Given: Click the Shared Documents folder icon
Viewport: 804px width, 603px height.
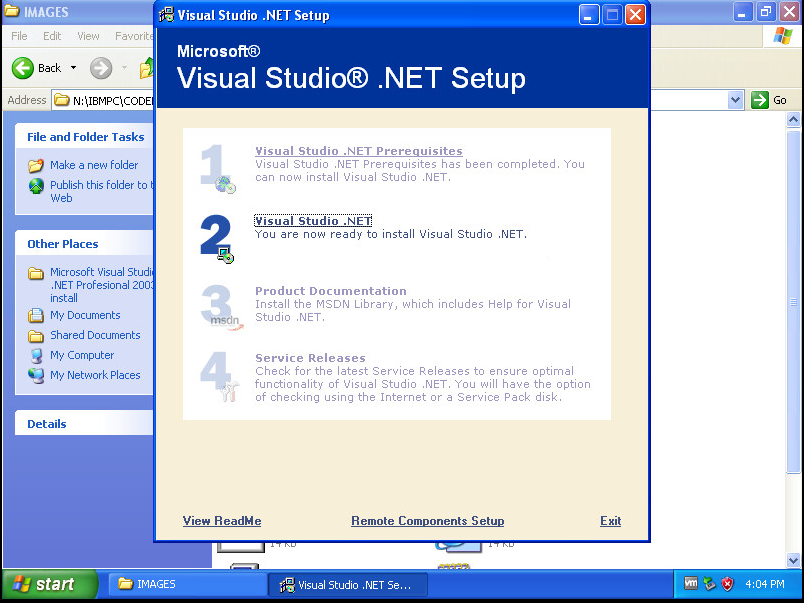Looking at the screenshot, I should (x=36, y=336).
